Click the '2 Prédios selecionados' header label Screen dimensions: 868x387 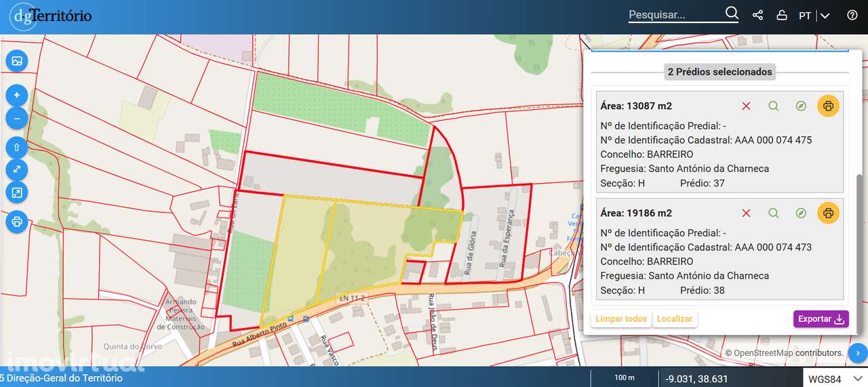tap(719, 72)
